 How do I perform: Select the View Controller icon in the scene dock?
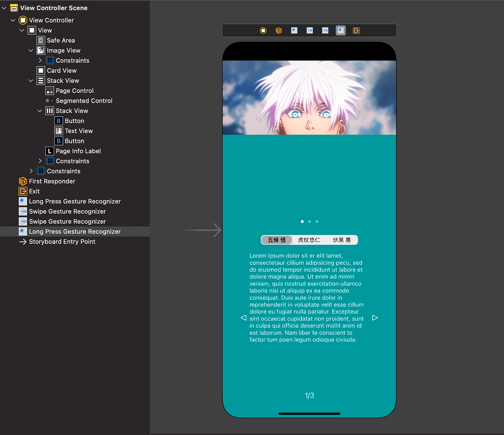click(23, 20)
